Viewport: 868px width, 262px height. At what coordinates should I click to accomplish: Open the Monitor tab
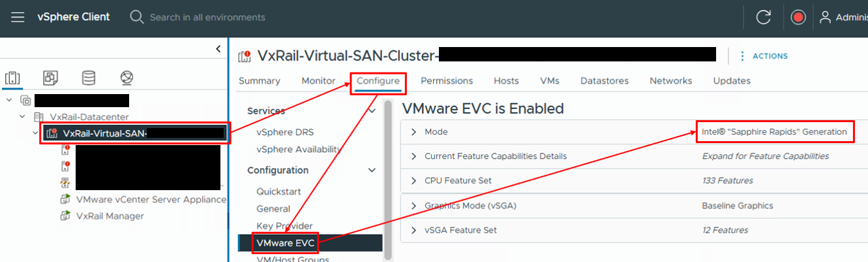tap(318, 81)
